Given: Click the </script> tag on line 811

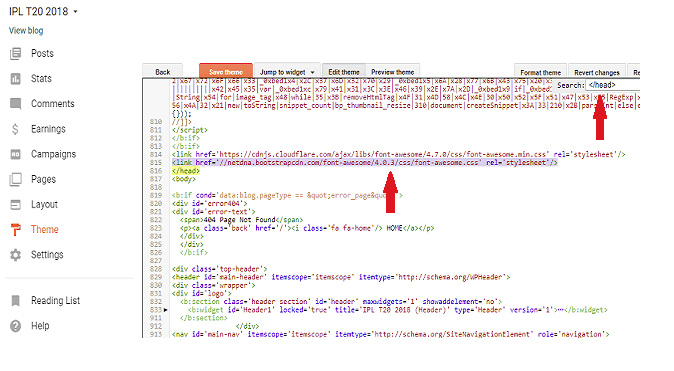Looking at the screenshot, I should [190, 130].
